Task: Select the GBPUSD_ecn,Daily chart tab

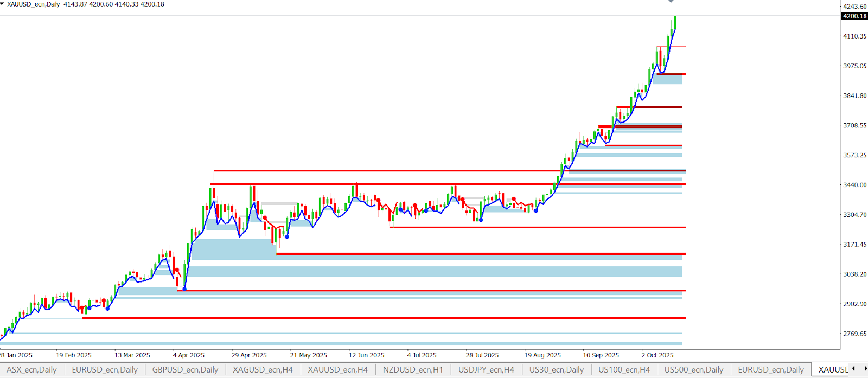Action: 185,370
